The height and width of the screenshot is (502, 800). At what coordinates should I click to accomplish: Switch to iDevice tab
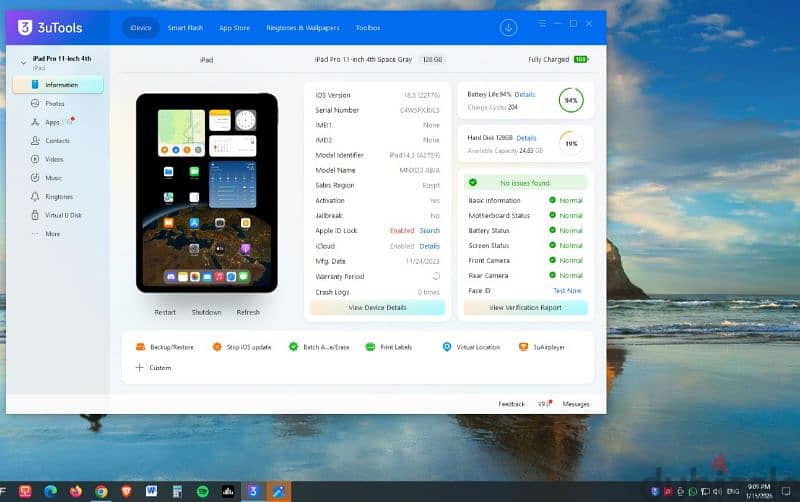click(x=141, y=28)
